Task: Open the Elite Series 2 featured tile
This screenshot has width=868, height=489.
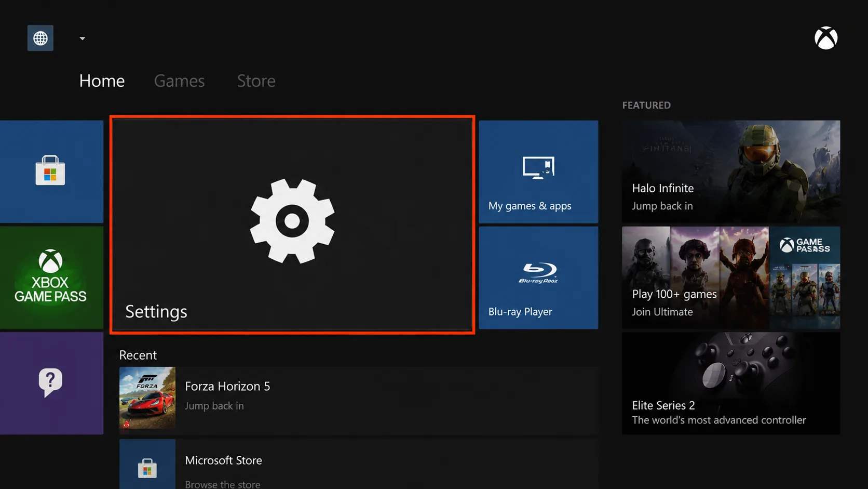Action: pos(731,383)
